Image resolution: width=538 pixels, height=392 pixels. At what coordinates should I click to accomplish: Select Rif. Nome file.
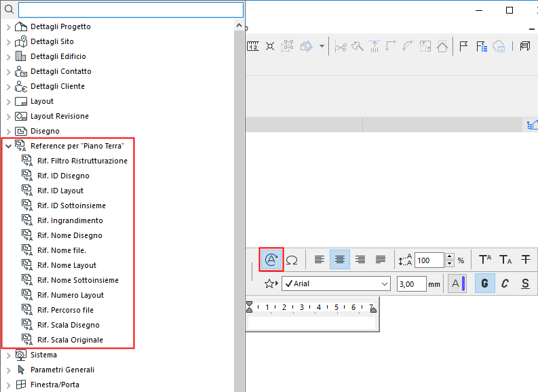coord(62,250)
